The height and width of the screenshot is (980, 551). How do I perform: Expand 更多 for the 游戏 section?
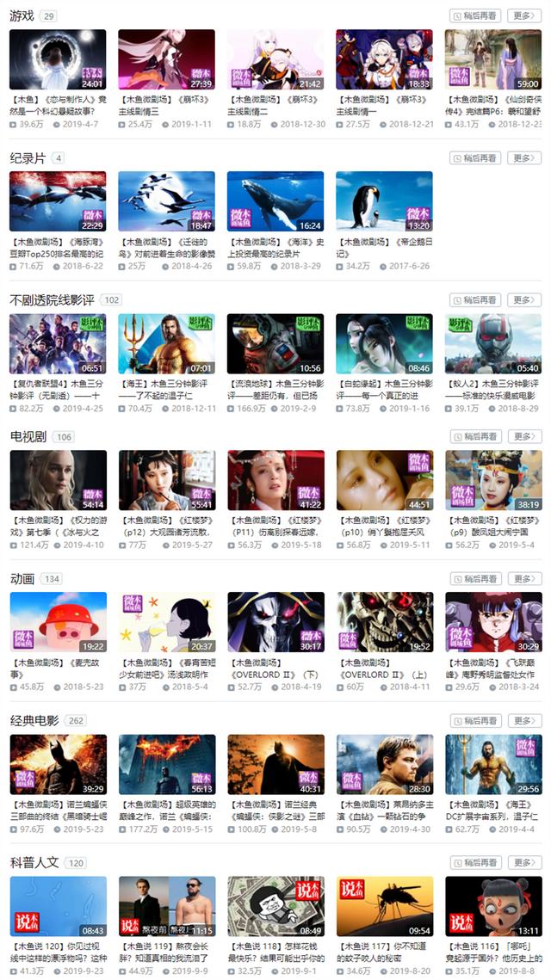(523, 15)
